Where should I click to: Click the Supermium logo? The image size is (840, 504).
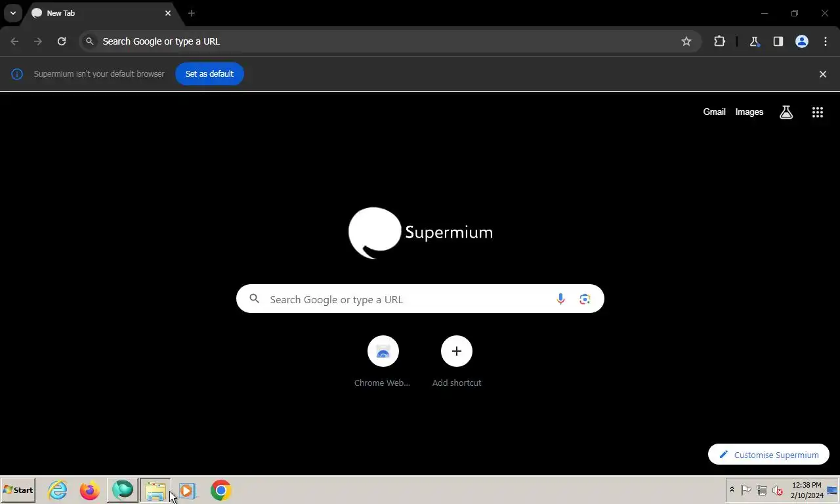421,233
